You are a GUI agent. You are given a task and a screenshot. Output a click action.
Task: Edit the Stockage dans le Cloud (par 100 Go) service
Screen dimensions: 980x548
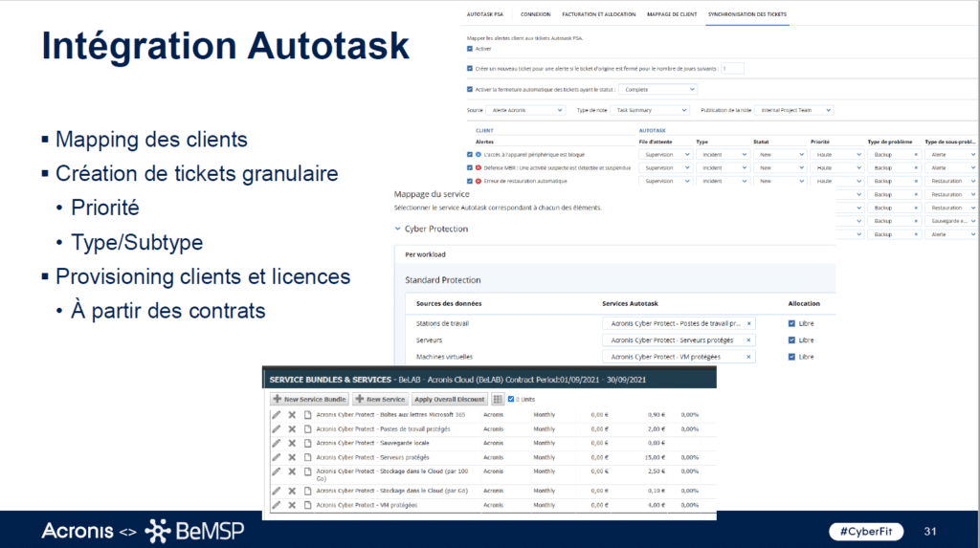277,471
